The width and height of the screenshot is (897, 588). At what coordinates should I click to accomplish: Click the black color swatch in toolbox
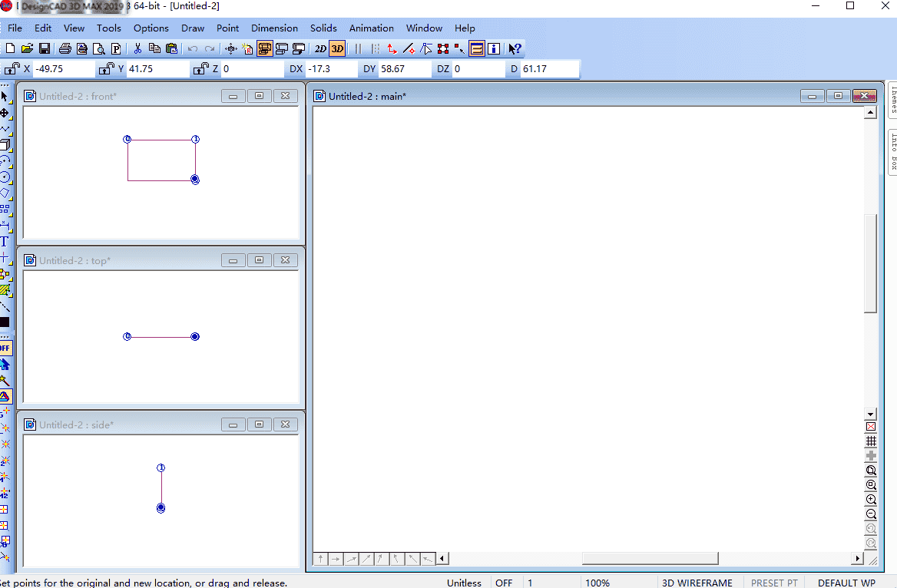(5, 322)
